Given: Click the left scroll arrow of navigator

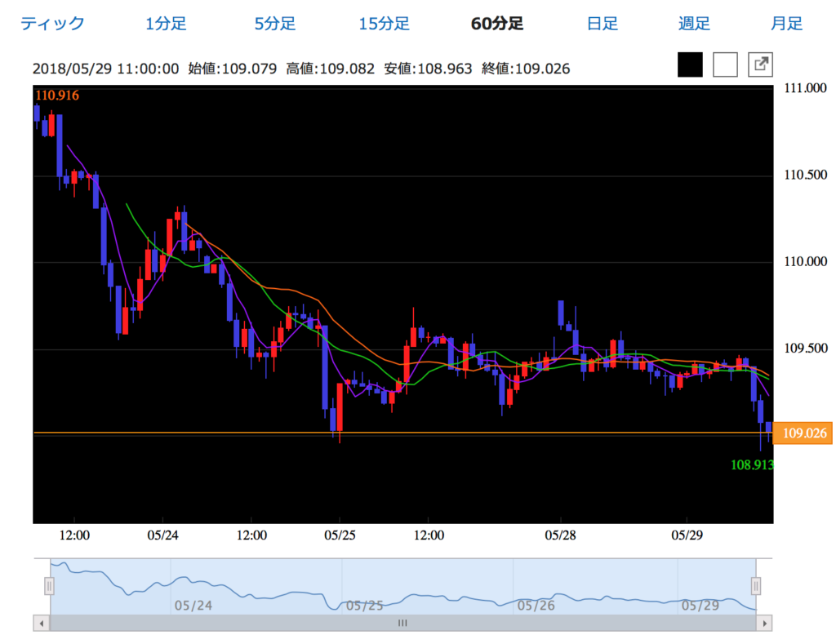Looking at the screenshot, I should (x=42, y=623).
